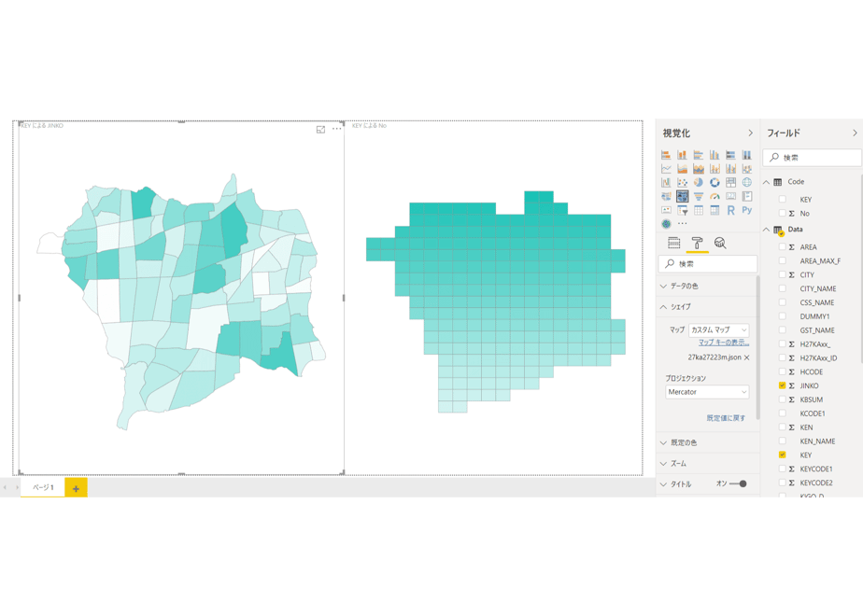
Task: Select the line chart visual
Action: click(x=666, y=168)
